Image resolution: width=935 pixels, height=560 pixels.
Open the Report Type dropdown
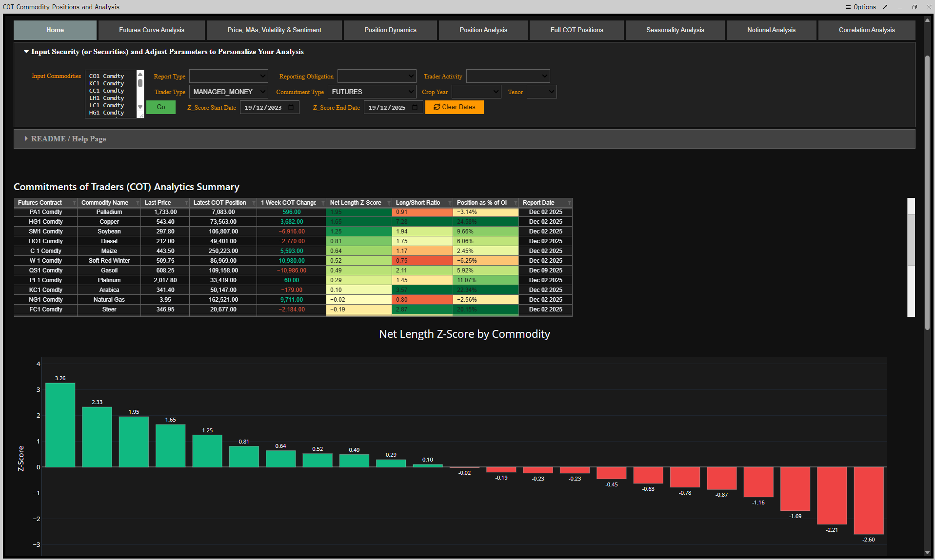point(229,76)
